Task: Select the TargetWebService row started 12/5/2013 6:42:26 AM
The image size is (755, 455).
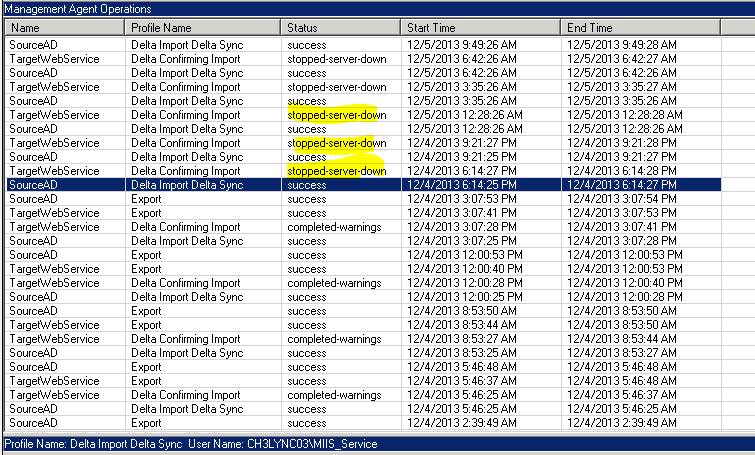Action: (x=363, y=59)
